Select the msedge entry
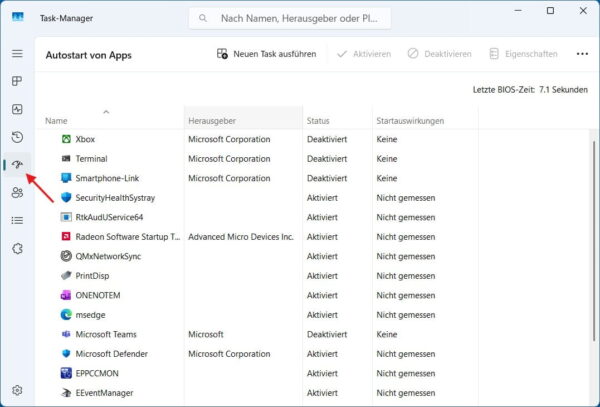 pyautogui.click(x=90, y=315)
